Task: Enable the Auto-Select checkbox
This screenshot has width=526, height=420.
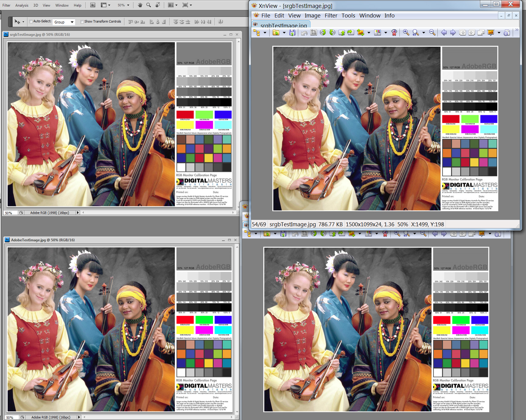Action: [31, 21]
